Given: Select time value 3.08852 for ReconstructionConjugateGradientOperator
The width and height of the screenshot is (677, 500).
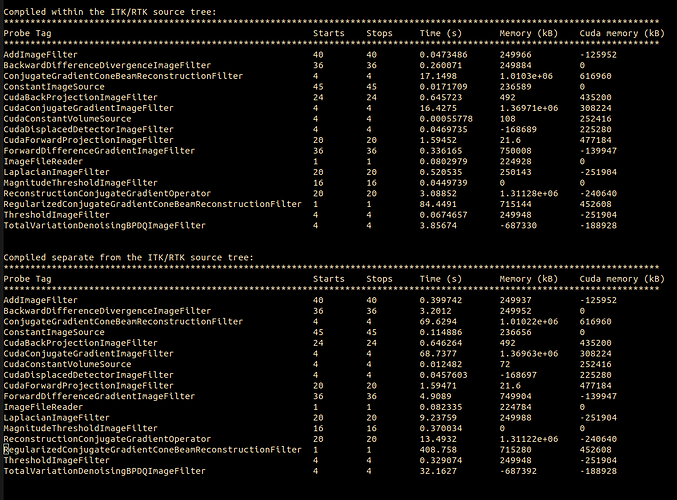Looking at the screenshot, I should click(x=438, y=193).
